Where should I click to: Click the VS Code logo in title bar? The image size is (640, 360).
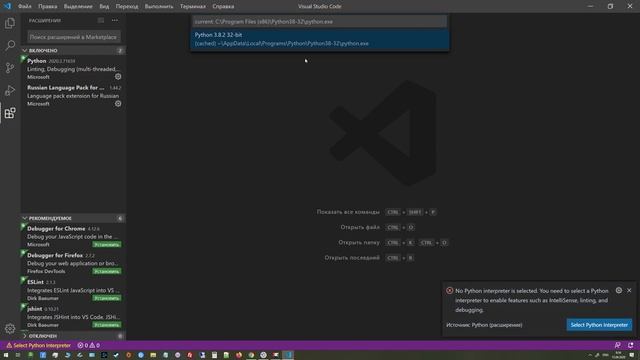[7, 6]
